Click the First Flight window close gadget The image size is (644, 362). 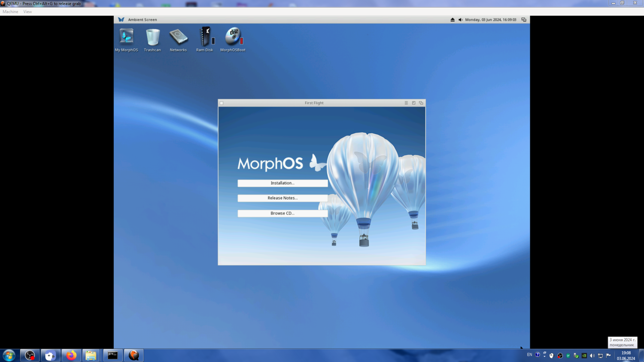click(222, 103)
